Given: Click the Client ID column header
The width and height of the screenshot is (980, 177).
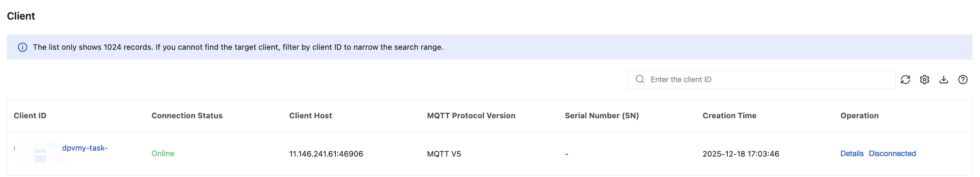Looking at the screenshot, I should pyautogui.click(x=30, y=116).
